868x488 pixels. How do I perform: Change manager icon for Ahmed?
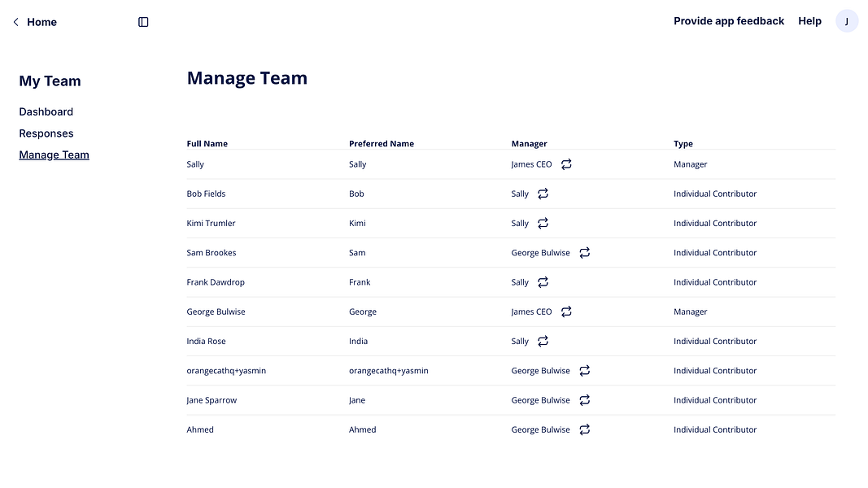pyautogui.click(x=585, y=429)
